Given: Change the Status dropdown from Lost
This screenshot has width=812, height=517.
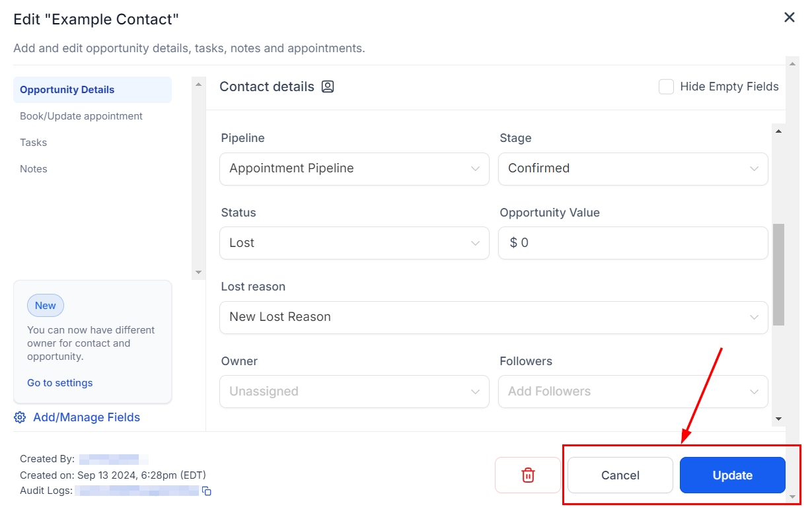Looking at the screenshot, I should (354, 243).
